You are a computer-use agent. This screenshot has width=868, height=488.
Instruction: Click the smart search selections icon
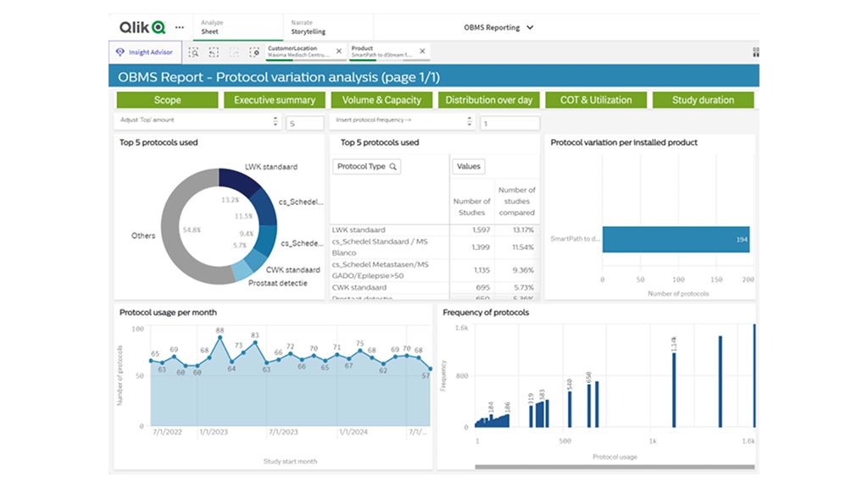pyautogui.click(x=194, y=52)
